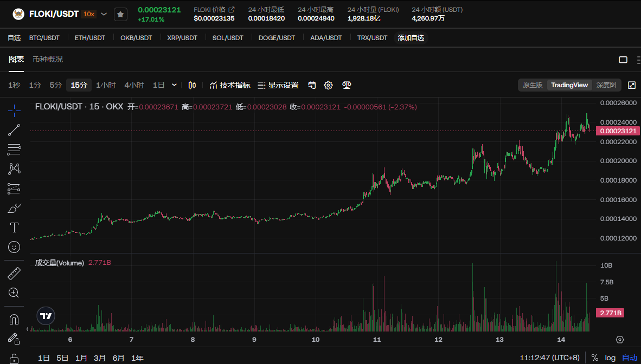Screen dimensions: 641x364
Task: Expand the FLOKI/USDT pair selector
Action: 104,15
